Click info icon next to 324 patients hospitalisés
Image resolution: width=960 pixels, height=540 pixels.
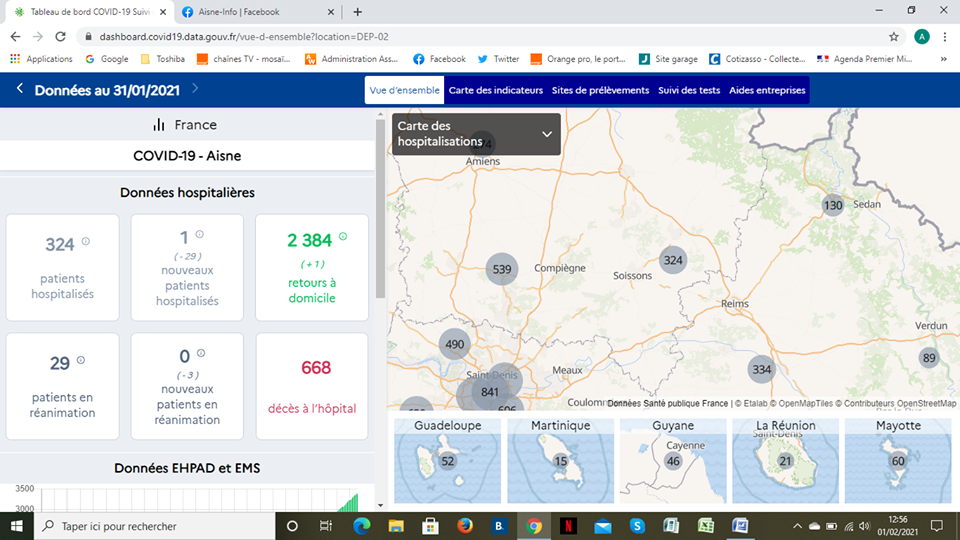tap(85, 241)
